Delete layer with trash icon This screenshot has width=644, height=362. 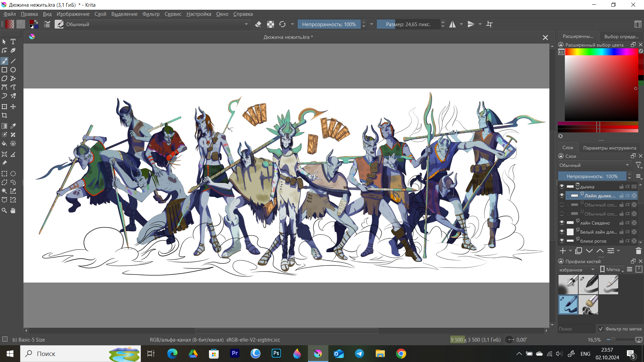point(638,251)
